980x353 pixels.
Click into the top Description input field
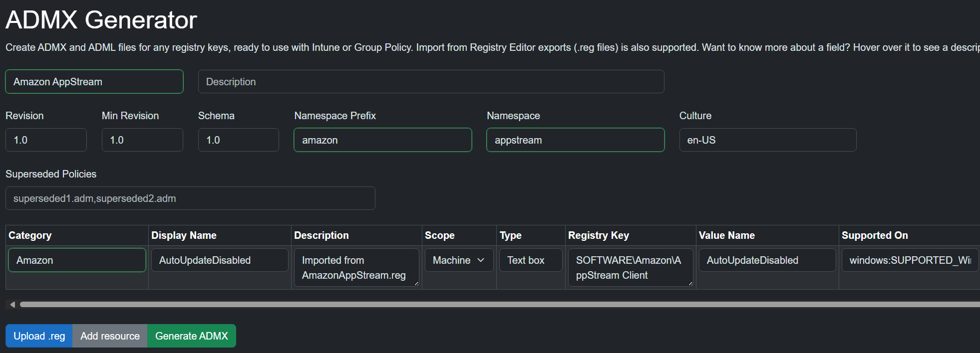(x=431, y=82)
